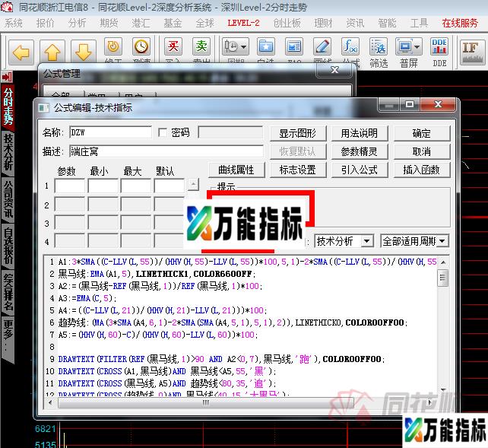The width and height of the screenshot is (488, 448).
Task: Click the F10 news page icon
Action: point(294,47)
